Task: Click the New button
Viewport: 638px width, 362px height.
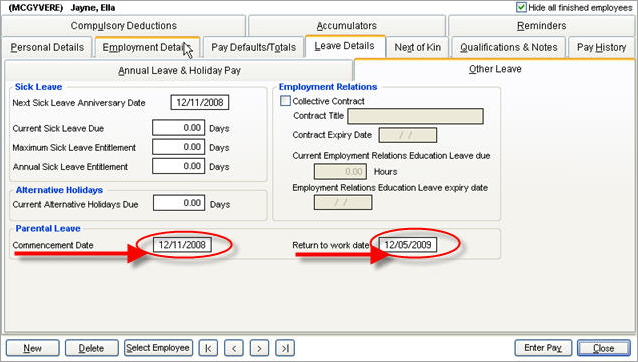Action: 33,348
